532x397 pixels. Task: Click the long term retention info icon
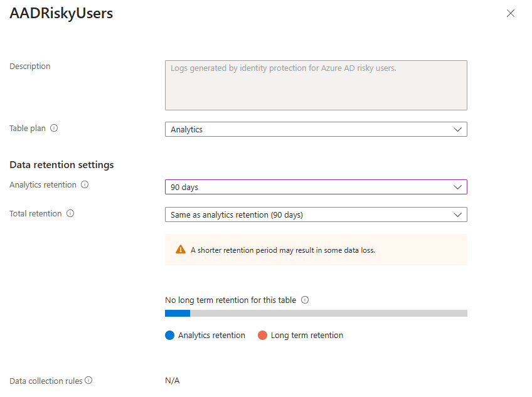[x=305, y=300]
